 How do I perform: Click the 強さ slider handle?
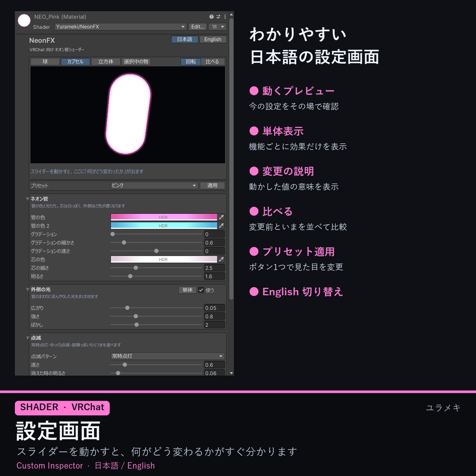[x=136, y=316]
